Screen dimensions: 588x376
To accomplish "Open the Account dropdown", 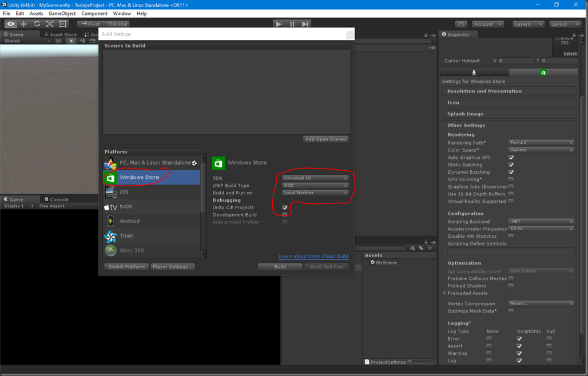I will (x=488, y=24).
